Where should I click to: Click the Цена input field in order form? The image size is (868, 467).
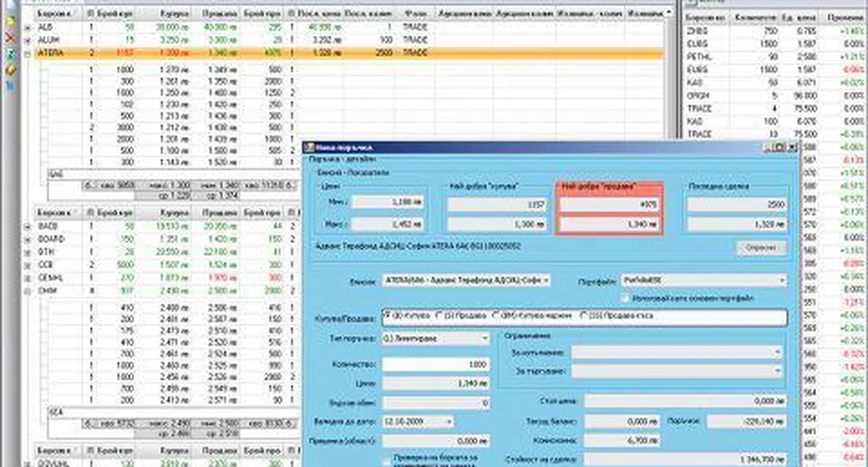point(435,384)
